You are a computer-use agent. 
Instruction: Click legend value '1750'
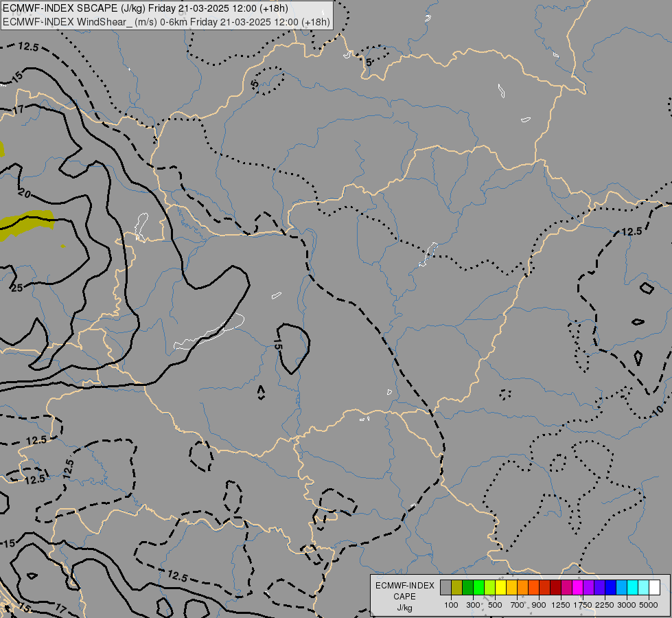tap(583, 605)
